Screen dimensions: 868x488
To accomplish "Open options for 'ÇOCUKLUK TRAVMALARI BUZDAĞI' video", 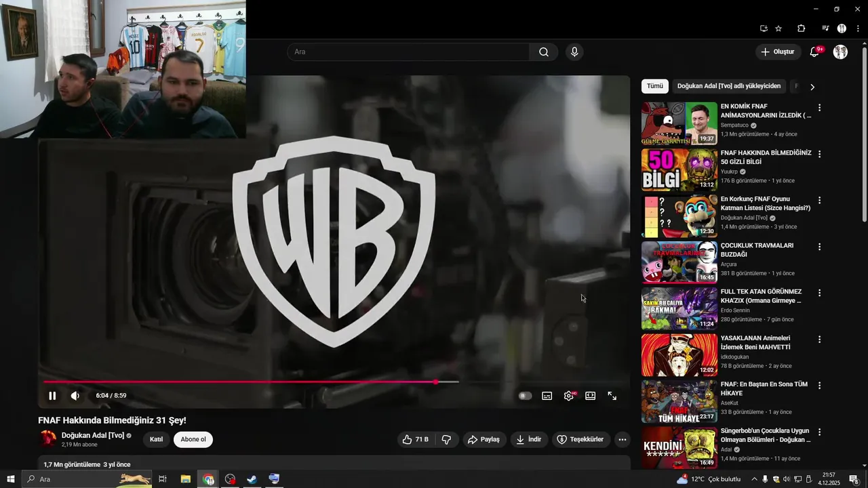I will pyautogui.click(x=819, y=247).
